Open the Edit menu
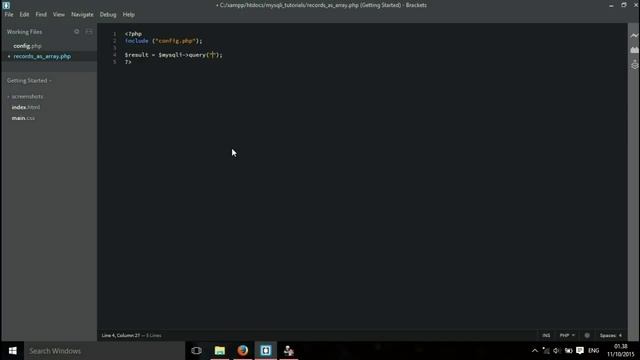 click(x=24, y=14)
